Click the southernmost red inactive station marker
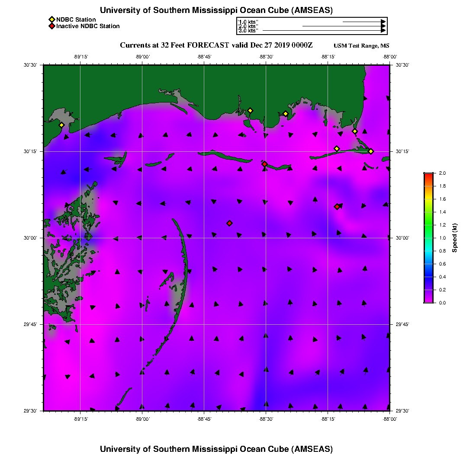 pyautogui.click(x=229, y=223)
